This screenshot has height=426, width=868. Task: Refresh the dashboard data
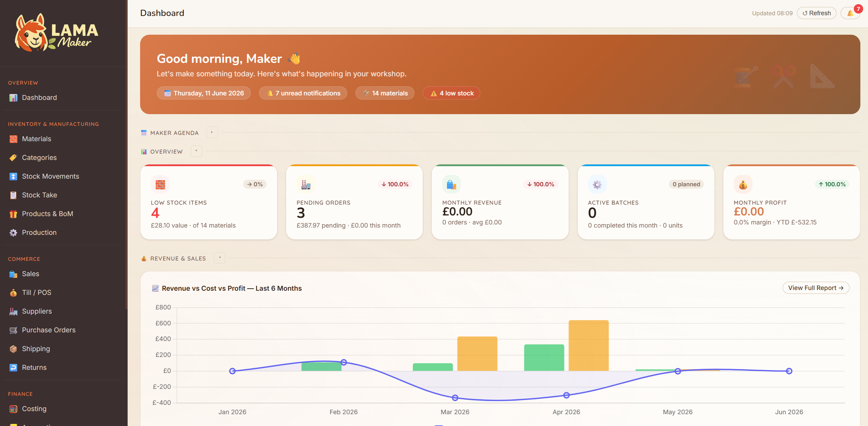[x=816, y=13]
